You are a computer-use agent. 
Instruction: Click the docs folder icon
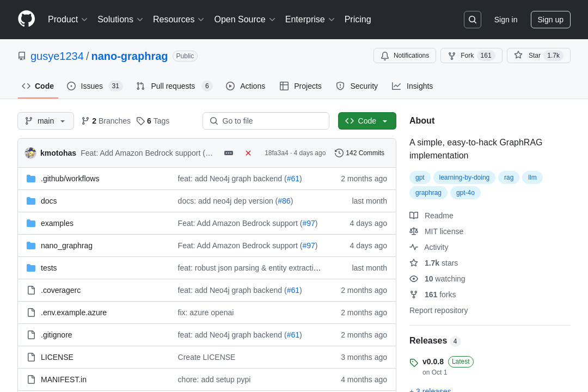31,201
